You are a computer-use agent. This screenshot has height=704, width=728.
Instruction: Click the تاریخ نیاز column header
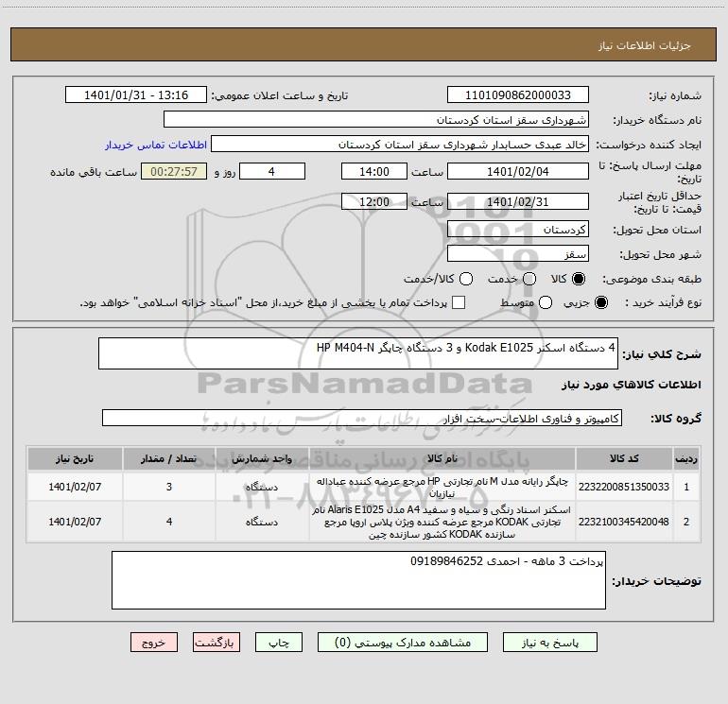(75, 458)
